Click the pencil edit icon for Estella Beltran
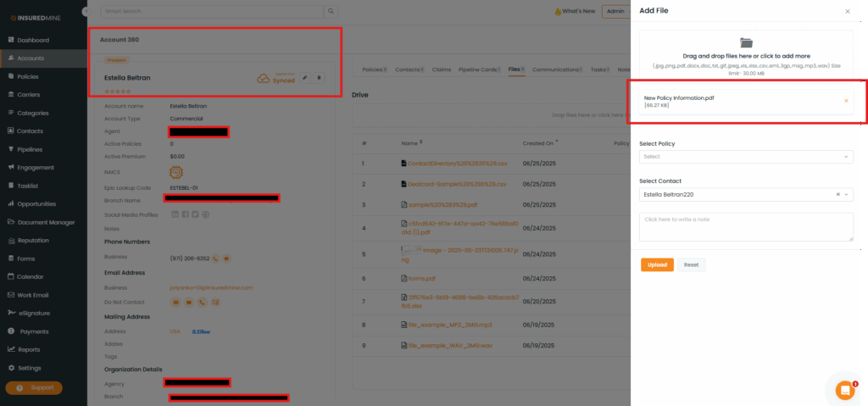 pos(304,78)
